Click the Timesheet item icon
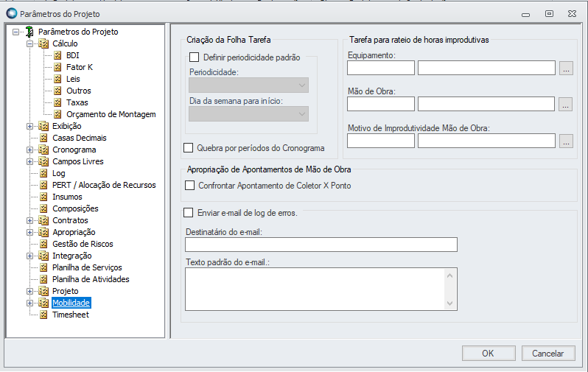The width and height of the screenshot is (588, 372). click(43, 315)
